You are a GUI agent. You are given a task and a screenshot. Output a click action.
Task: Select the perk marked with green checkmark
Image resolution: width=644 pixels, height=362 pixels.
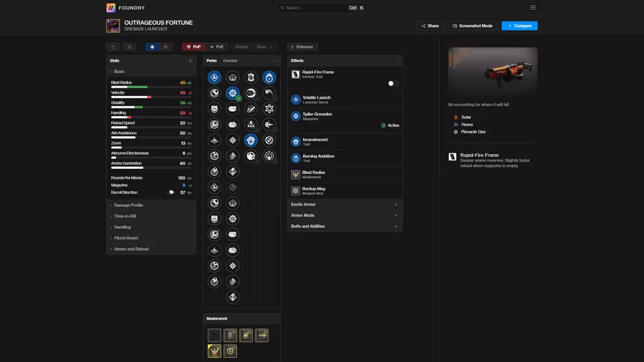coord(233,93)
